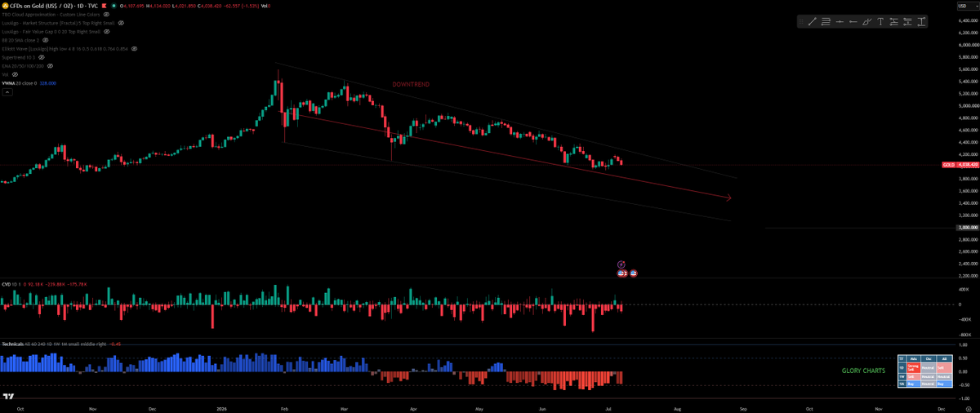This screenshot has height=413, width=980.
Task: Click VWMA value 328.000
Action: tap(47, 83)
